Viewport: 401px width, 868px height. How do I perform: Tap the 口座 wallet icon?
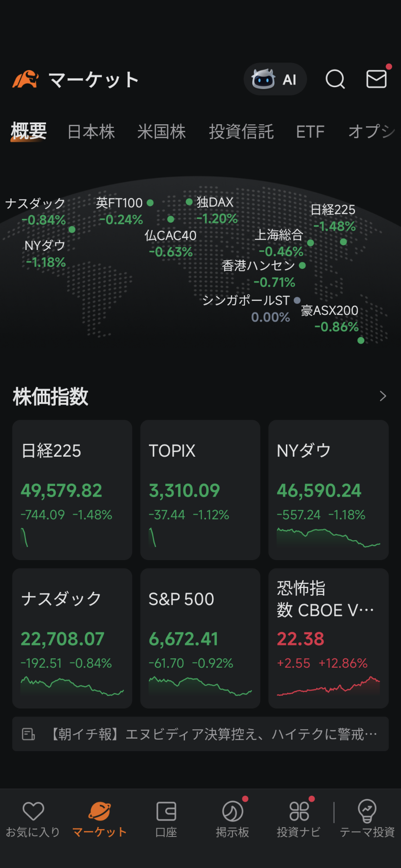(166, 811)
